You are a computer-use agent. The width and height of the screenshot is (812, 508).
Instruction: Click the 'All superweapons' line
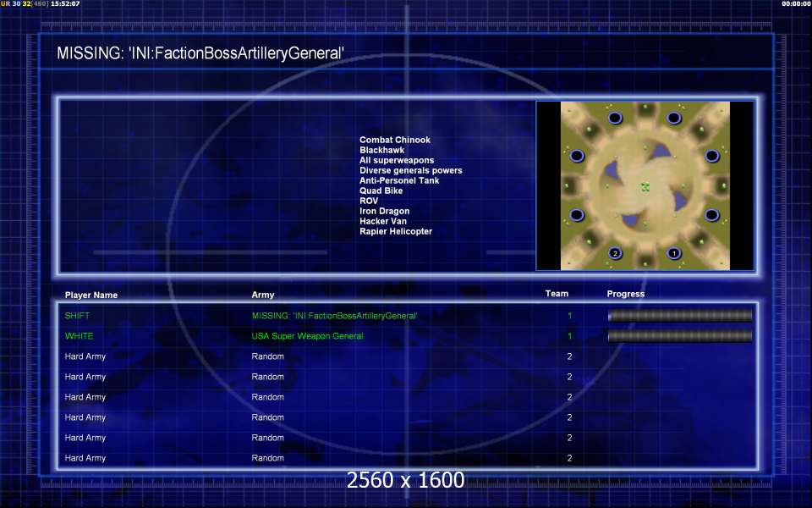[x=397, y=160]
